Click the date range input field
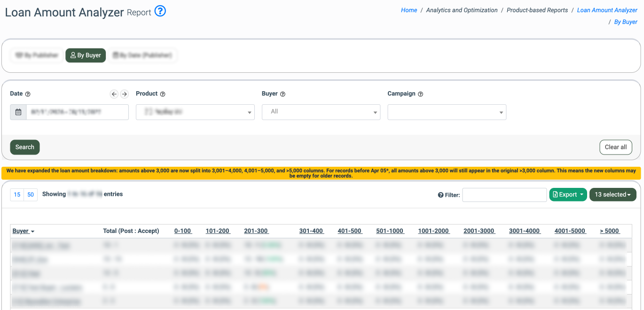This screenshot has width=644, height=310. [x=78, y=112]
